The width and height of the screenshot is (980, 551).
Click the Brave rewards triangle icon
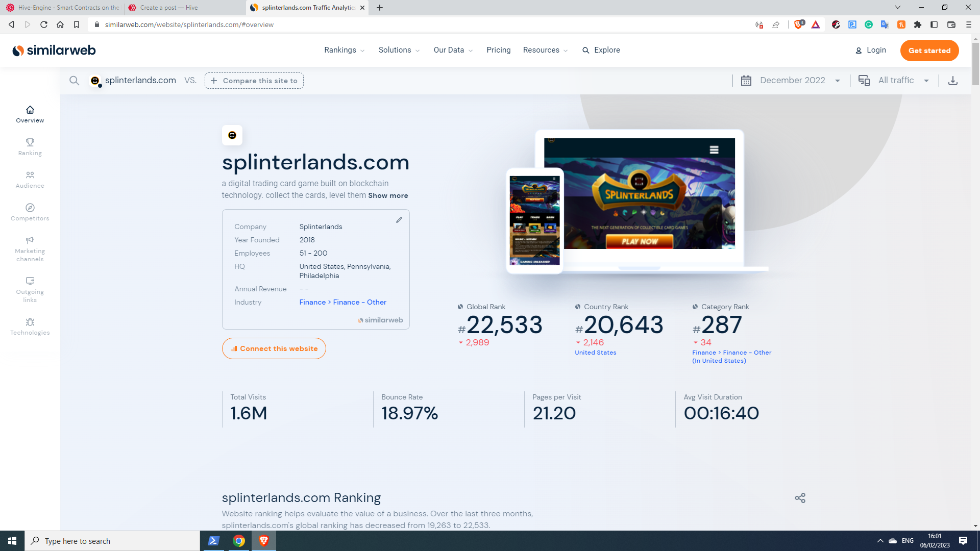coord(816,24)
